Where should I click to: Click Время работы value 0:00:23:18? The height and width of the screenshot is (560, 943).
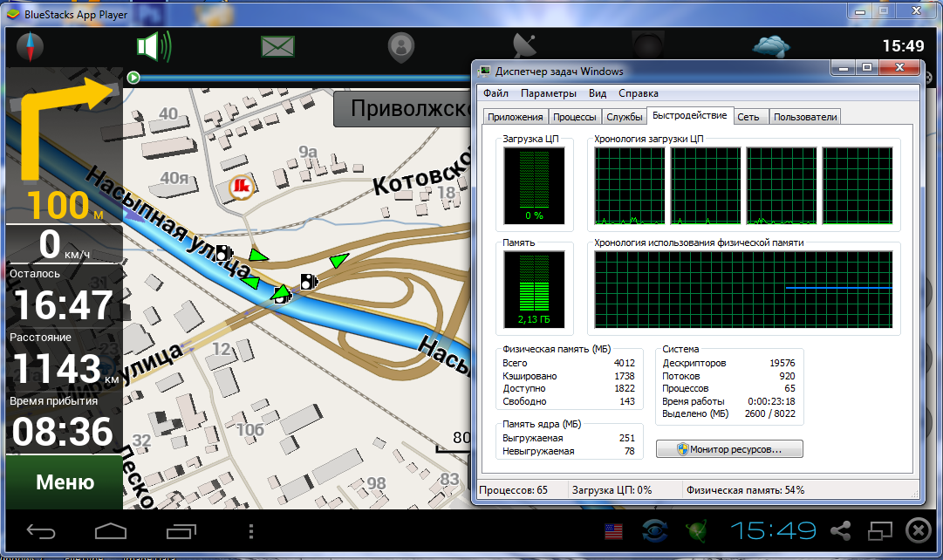[771, 401]
